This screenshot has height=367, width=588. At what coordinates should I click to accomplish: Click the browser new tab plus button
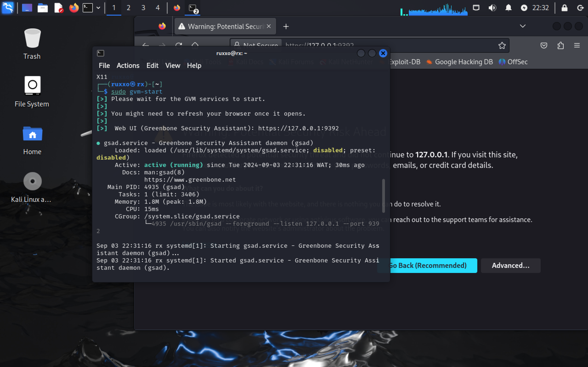(286, 26)
